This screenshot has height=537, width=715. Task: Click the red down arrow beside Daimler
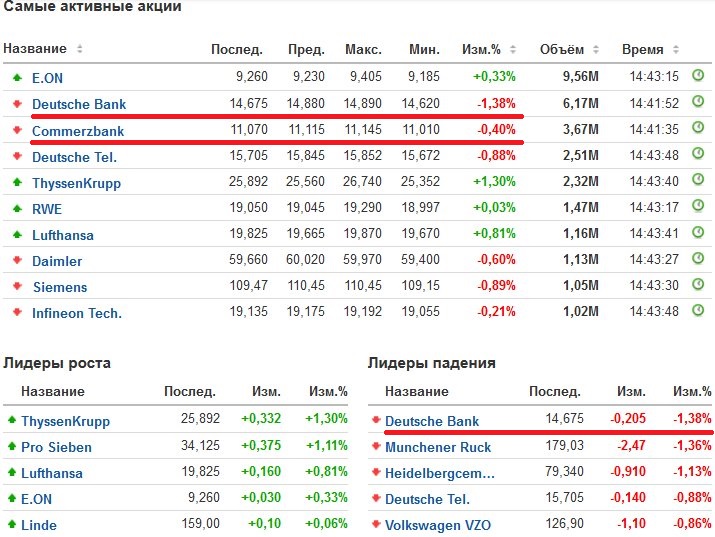(16, 261)
